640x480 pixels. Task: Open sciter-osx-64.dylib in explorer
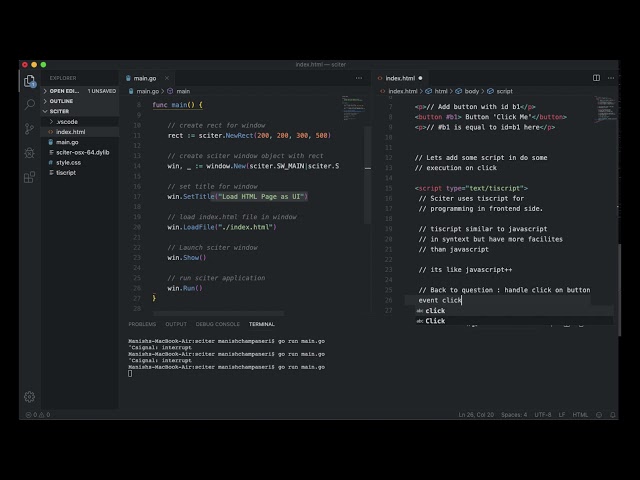tap(80, 152)
